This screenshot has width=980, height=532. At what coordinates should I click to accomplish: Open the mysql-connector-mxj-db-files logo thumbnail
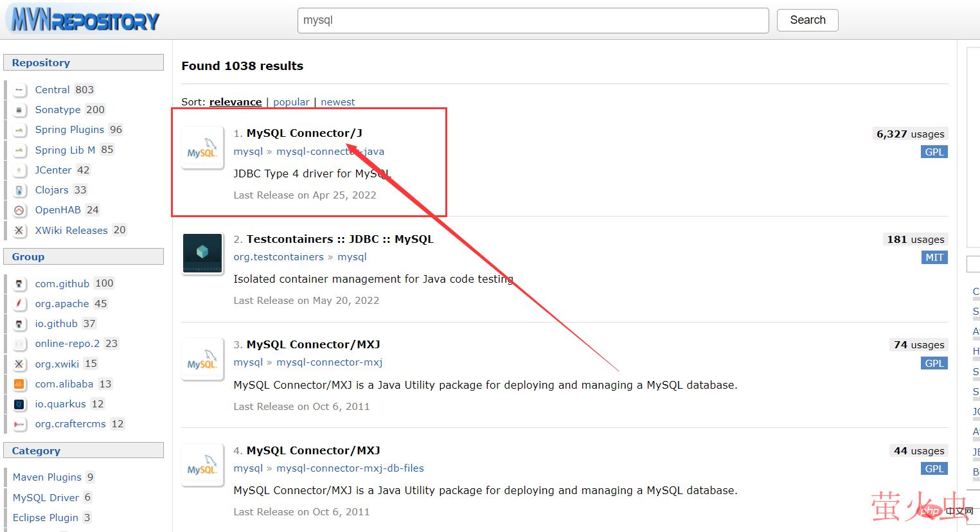[202, 465]
